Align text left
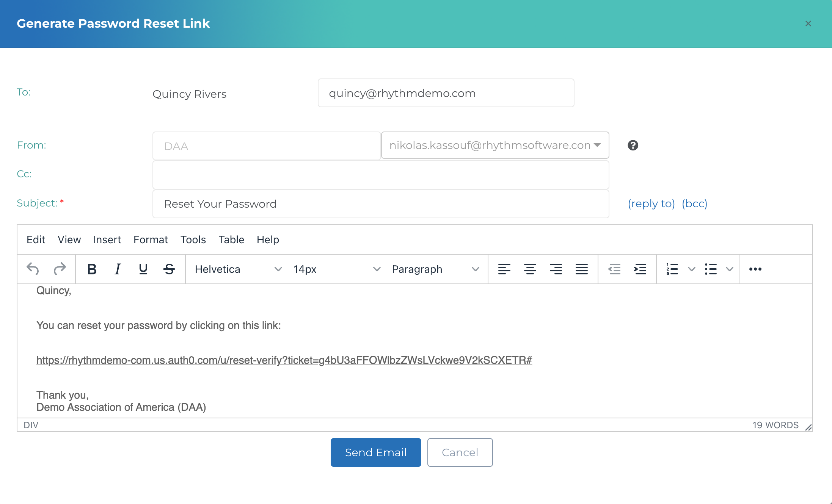 pyautogui.click(x=504, y=269)
